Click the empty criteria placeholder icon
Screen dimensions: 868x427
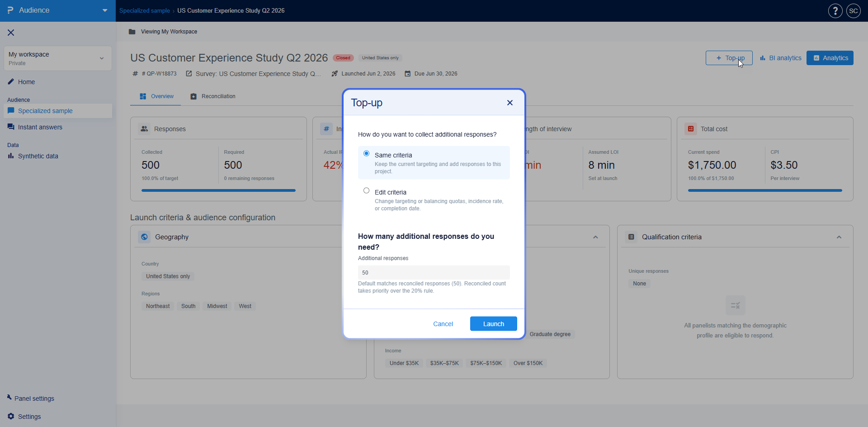pyautogui.click(x=735, y=305)
